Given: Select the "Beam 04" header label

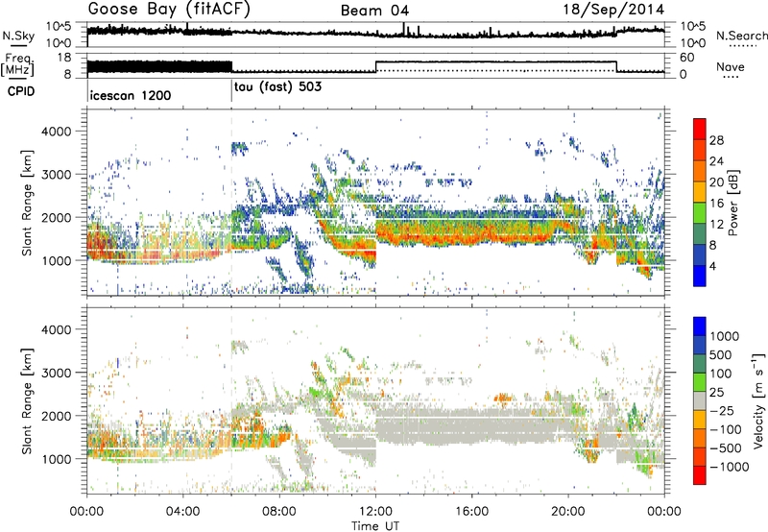Looking at the screenshot, I should [x=374, y=11].
